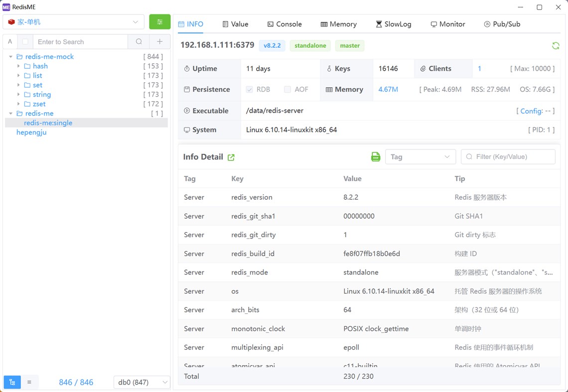Click the standalone mode tag
Screen dimensions: 568x392
(310, 46)
